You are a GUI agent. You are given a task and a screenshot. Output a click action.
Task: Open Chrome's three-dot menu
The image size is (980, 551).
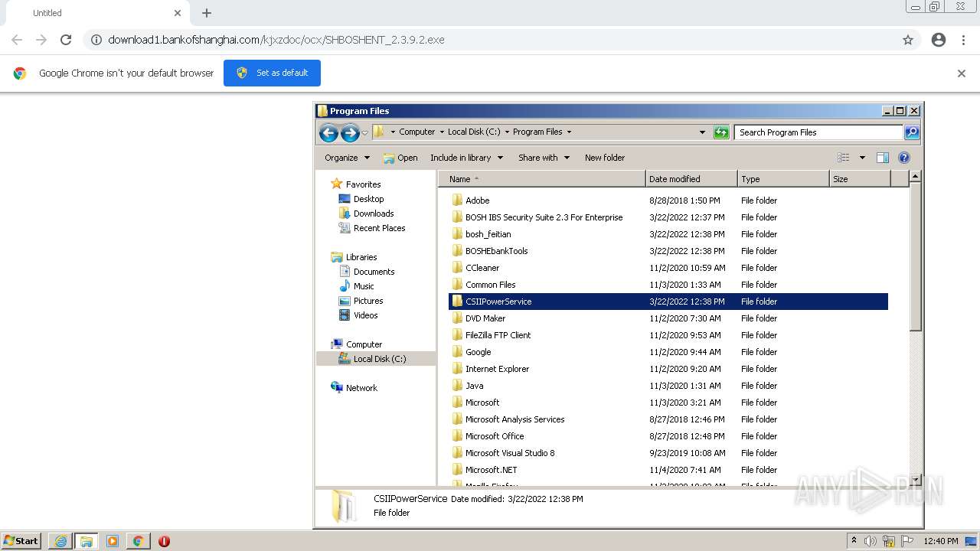click(963, 40)
